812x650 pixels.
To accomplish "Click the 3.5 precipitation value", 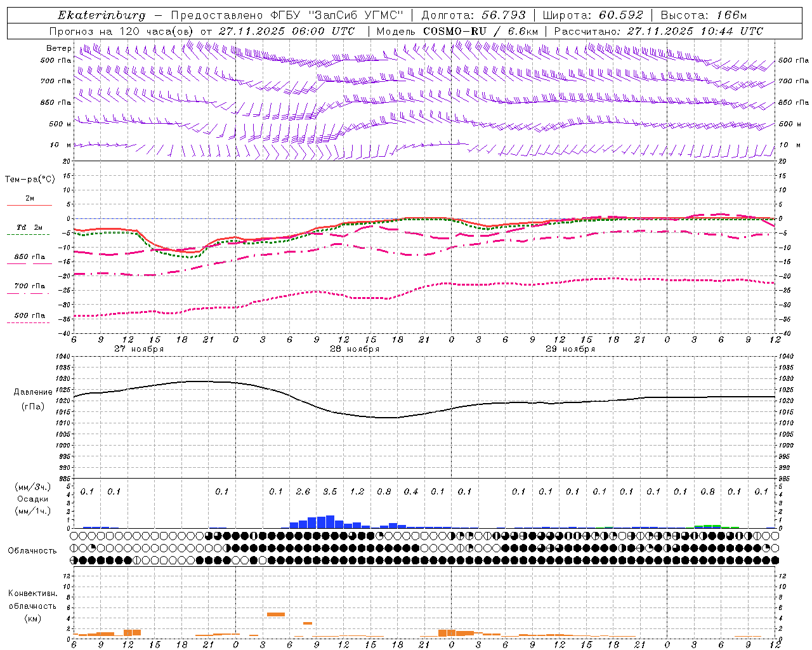I will point(330,491).
